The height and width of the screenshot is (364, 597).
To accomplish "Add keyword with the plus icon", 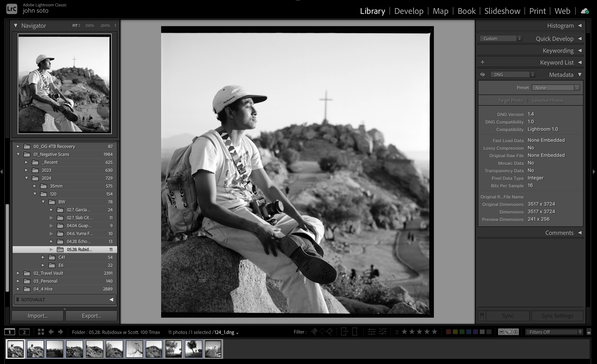I will click(482, 63).
